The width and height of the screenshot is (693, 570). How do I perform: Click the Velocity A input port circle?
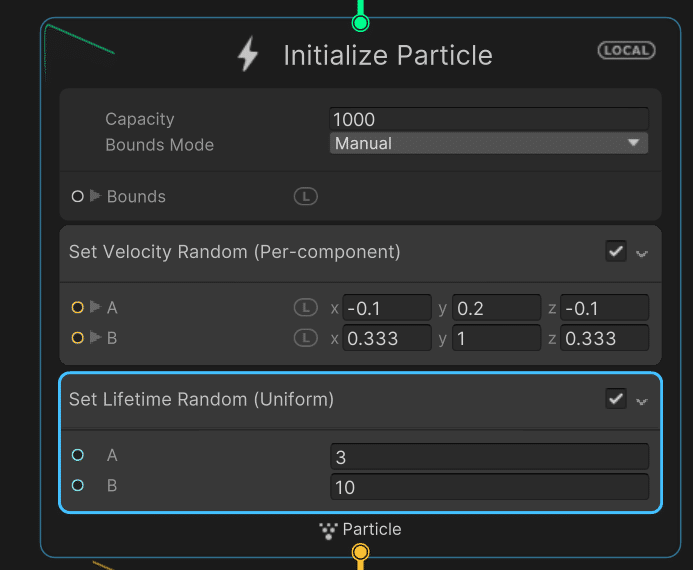[78, 307]
